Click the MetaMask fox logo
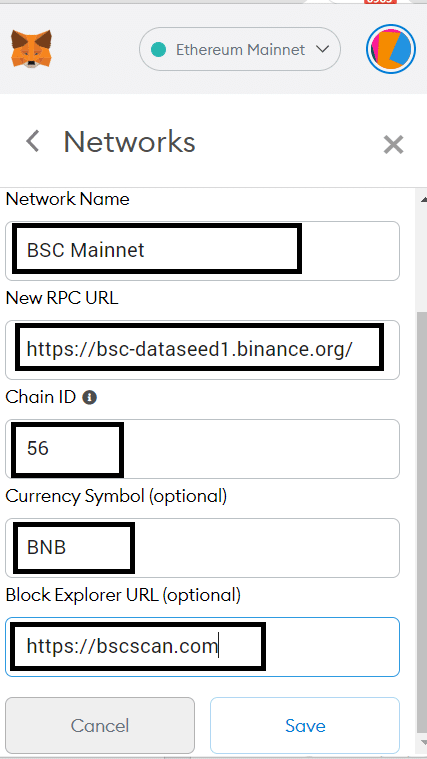This screenshot has width=427, height=759. [32, 49]
